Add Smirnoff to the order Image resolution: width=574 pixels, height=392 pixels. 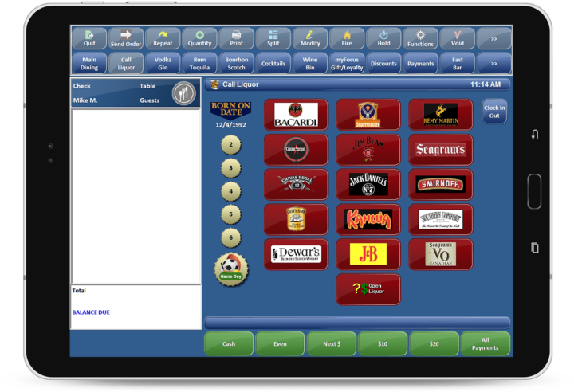(440, 184)
